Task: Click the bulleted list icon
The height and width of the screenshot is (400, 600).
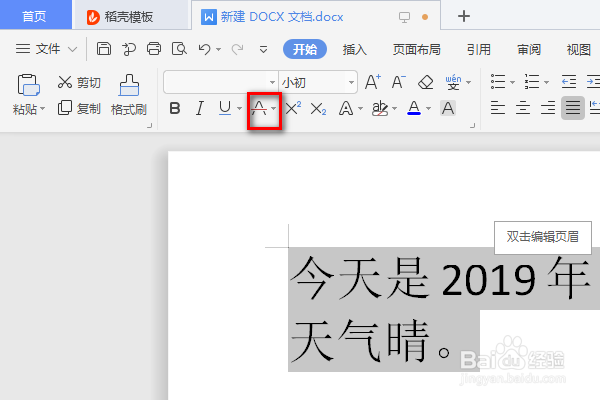Action: pos(498,82)
